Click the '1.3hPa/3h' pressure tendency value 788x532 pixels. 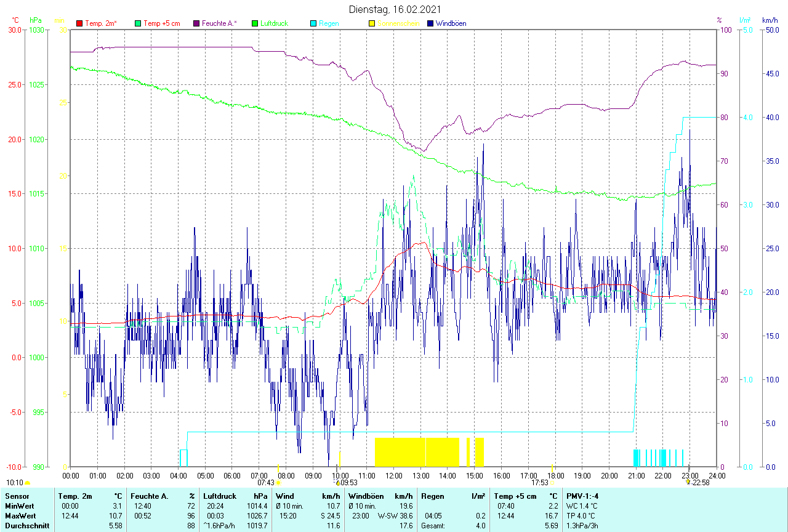[x=582, y=526]
